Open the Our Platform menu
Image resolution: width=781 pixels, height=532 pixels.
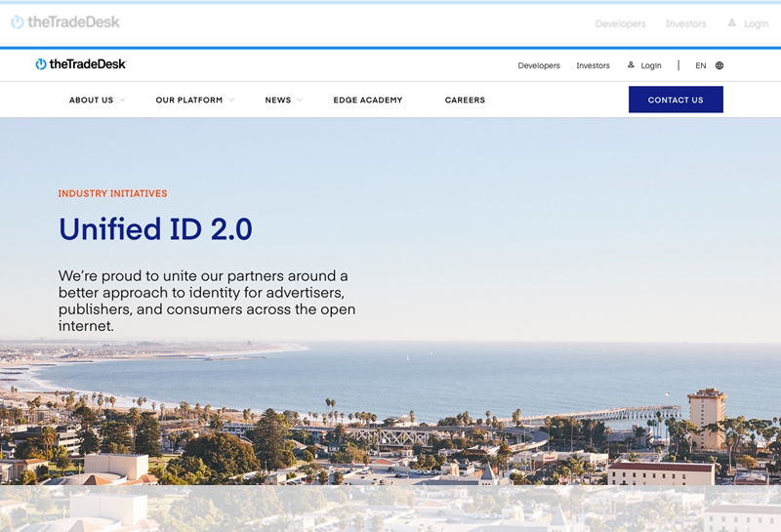[x=188, y=101]
